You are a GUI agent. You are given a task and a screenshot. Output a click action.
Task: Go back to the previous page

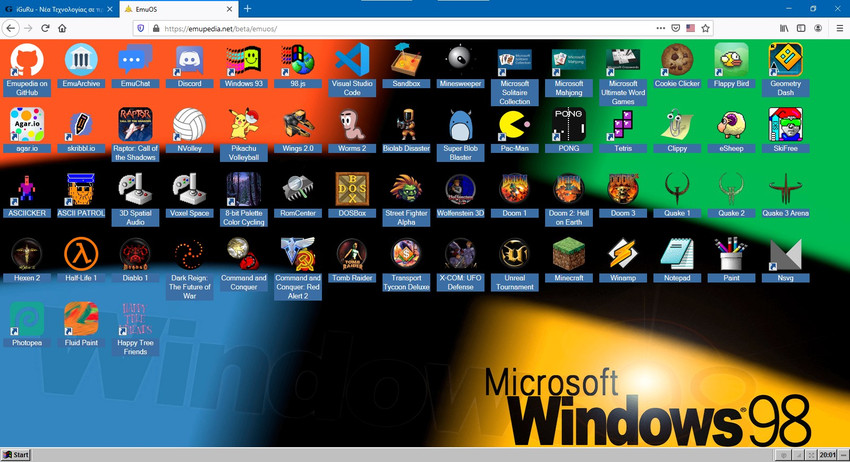coord(11,28)
